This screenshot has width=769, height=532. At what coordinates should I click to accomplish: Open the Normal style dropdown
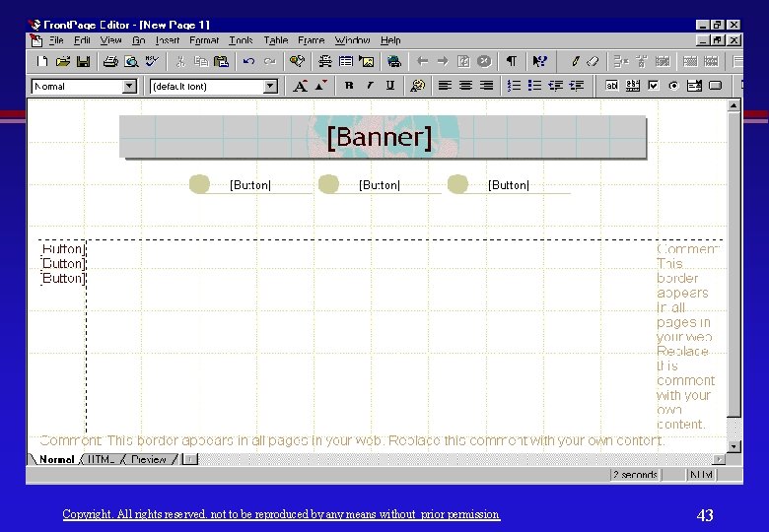click(x=129, y=87)
